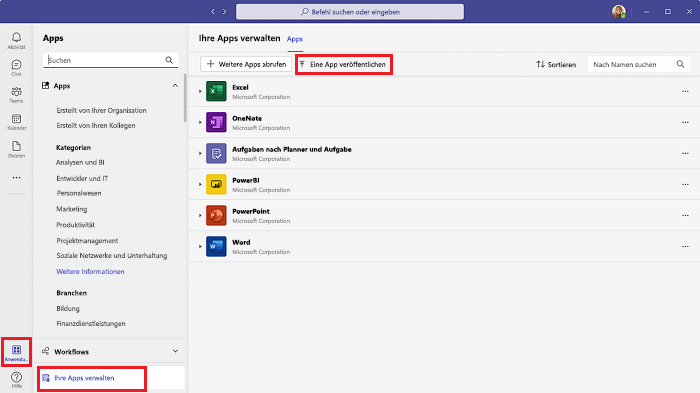Select Soziale Netzwerke und Unterhaltung
Screen dimensions: 700x393
pyautogui.click(x=112, y=255)
